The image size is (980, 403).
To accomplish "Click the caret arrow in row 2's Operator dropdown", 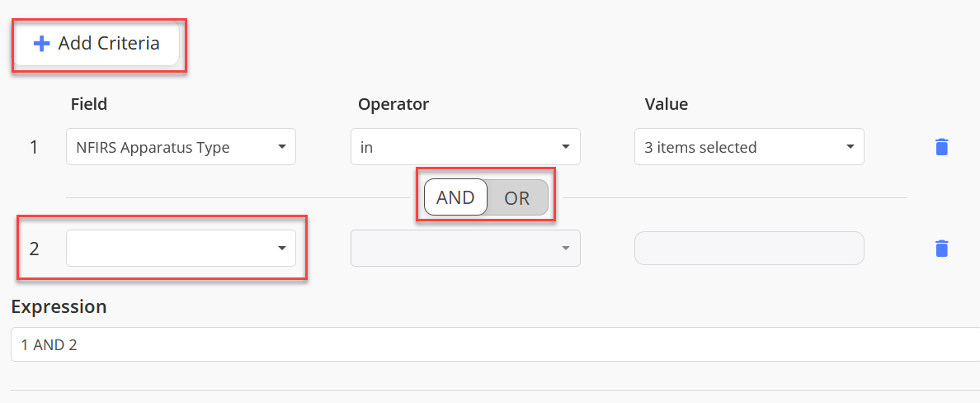I will [565, 249].
